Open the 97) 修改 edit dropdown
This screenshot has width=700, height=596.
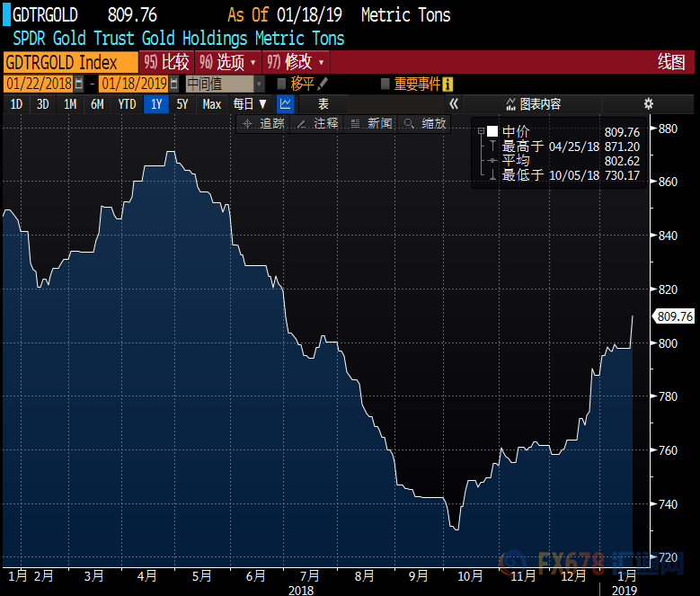click(296, 62)
